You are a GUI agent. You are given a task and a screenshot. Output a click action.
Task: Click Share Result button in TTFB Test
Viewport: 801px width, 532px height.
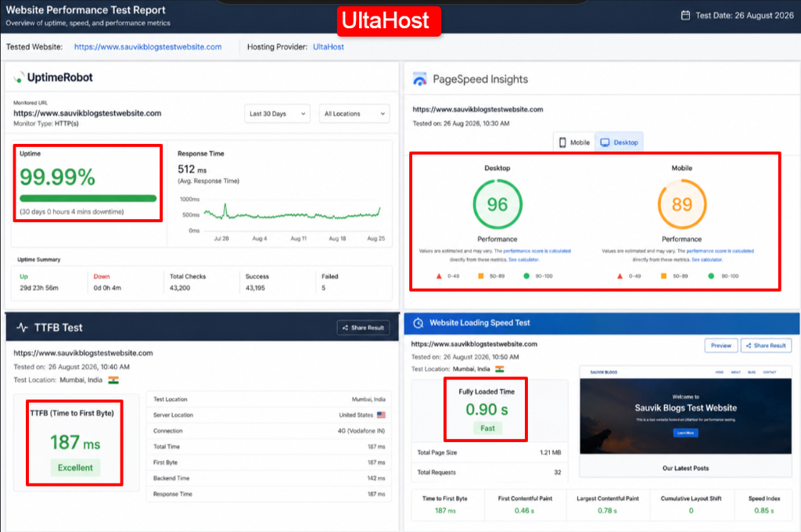[x=363, y=328]
